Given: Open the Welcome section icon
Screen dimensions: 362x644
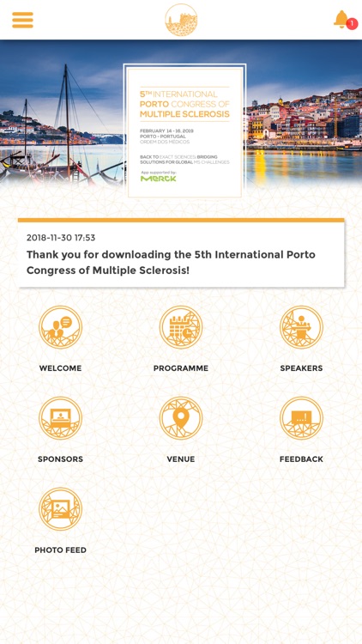Looking at the screenshot, I should [x=60, y=327].
